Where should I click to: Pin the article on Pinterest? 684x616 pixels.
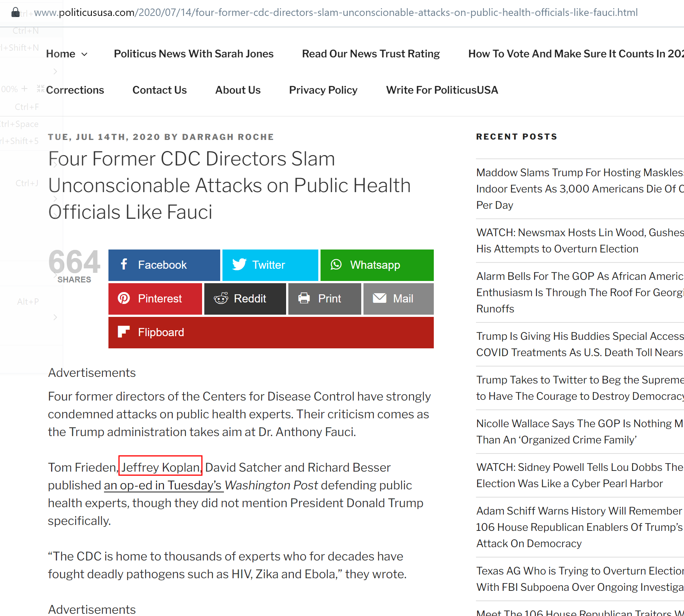pyautogui.click(x=155, y=299)
